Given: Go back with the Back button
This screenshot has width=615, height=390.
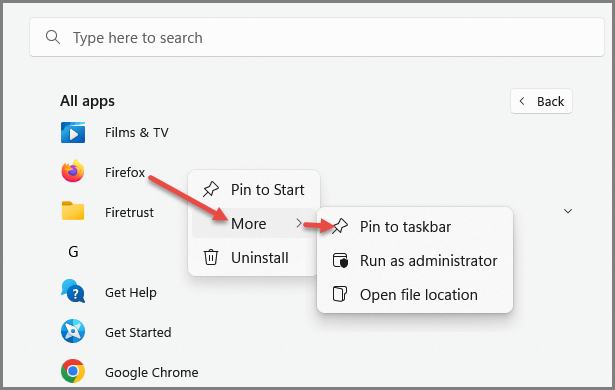Looking at the screenshot, I should pyautogui.click(x=541, y=101).
